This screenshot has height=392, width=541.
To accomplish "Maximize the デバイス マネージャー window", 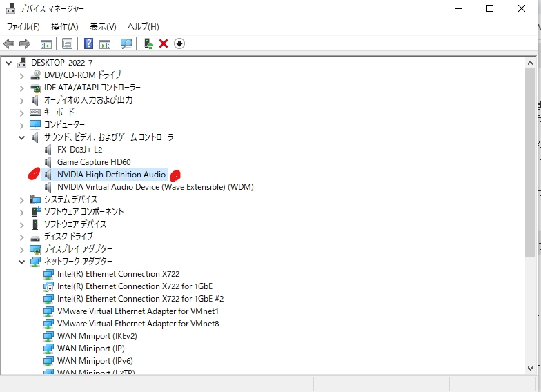I will (x=490, y=8).
